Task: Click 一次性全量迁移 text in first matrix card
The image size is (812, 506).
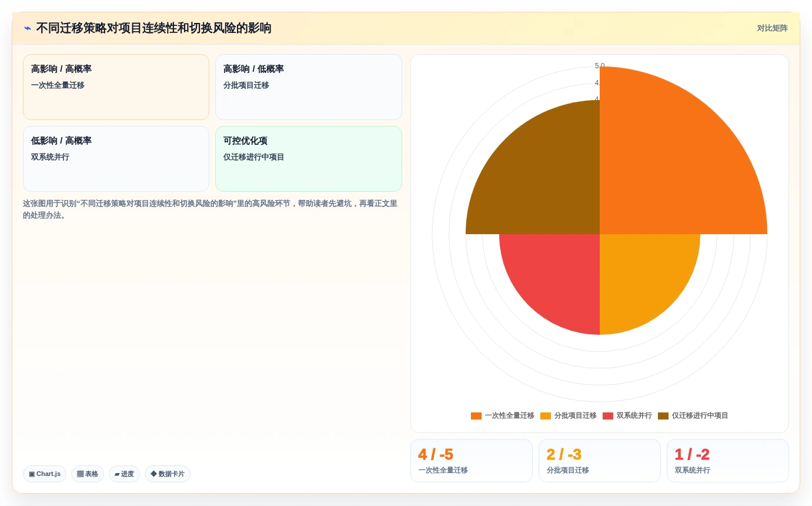Action: coord(58,85)
